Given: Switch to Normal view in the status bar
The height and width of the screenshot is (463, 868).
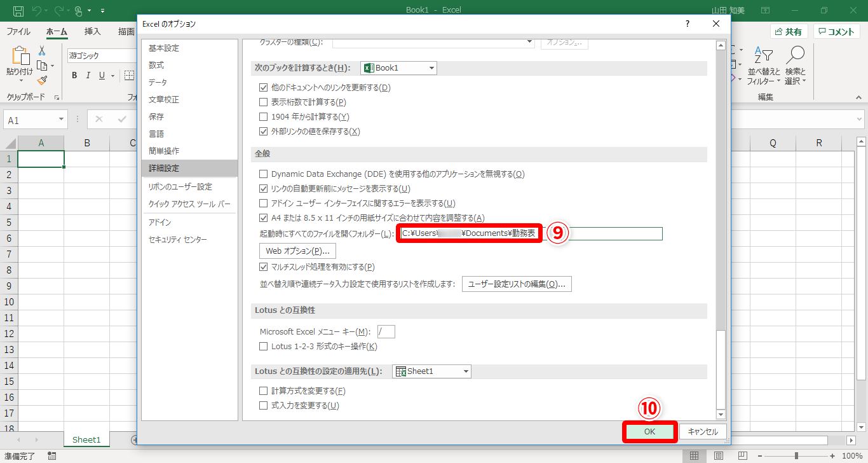Looking at the screenshot, I should click(x=694, y=456).
